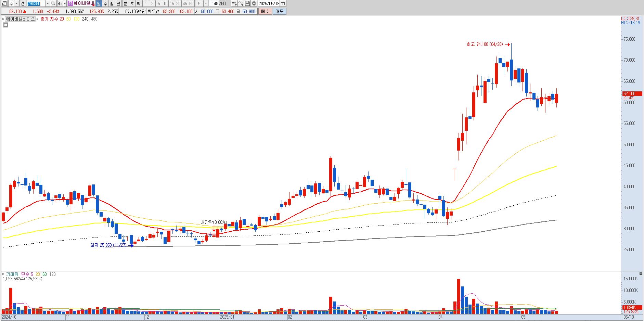
Task: Click the add-indicator line chart icon
Action: click(241, 3)
